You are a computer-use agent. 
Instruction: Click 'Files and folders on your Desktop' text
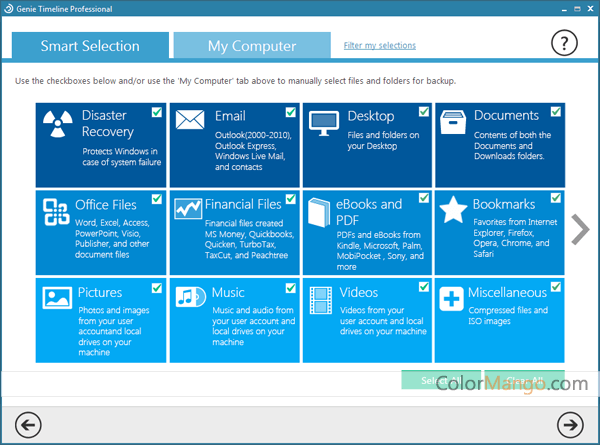[x=383, y=140]
